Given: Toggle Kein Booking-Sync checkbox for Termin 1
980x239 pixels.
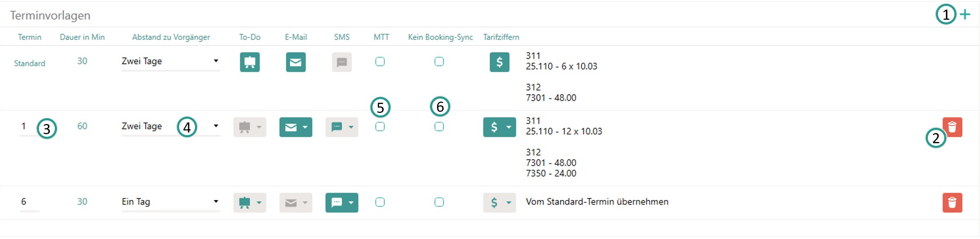Looking at the screenshot, I should [x=439, y=127].
